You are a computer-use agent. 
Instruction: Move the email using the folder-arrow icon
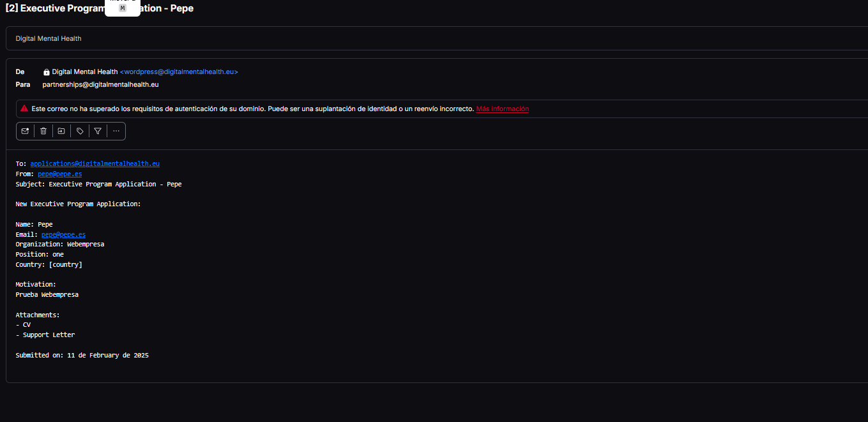61,131
